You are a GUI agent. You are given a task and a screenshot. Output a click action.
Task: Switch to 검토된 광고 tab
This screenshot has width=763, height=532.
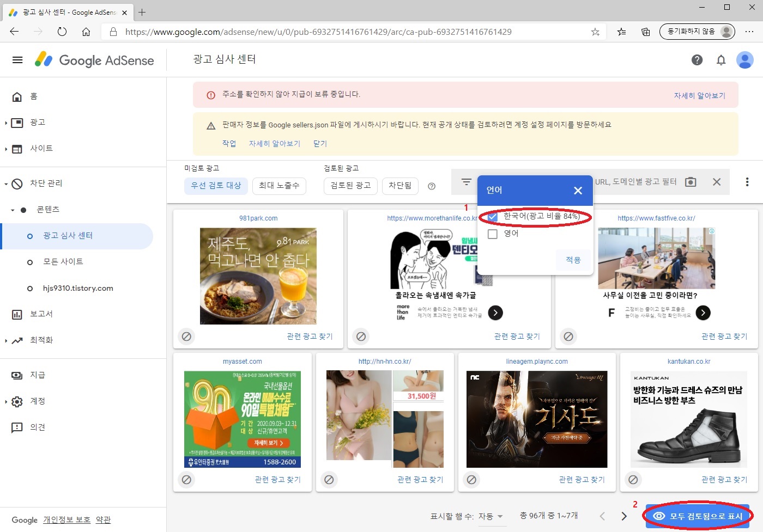click(350, 186)
